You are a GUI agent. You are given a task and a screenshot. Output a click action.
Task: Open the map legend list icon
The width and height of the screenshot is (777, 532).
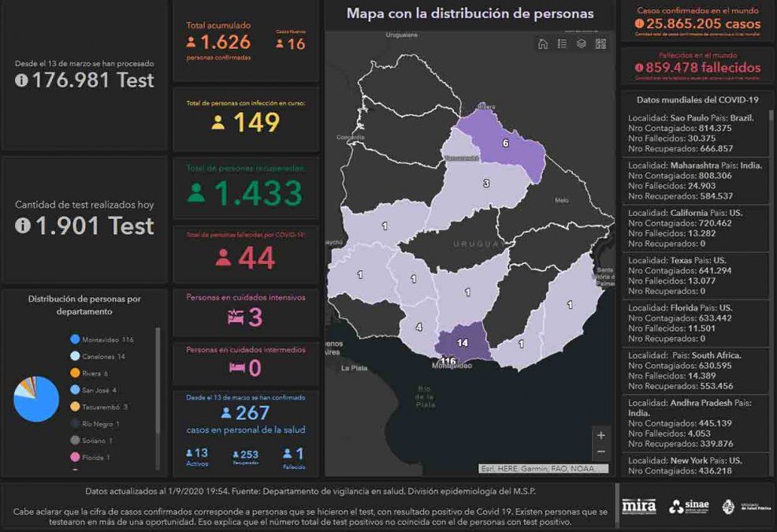[562, 43]
